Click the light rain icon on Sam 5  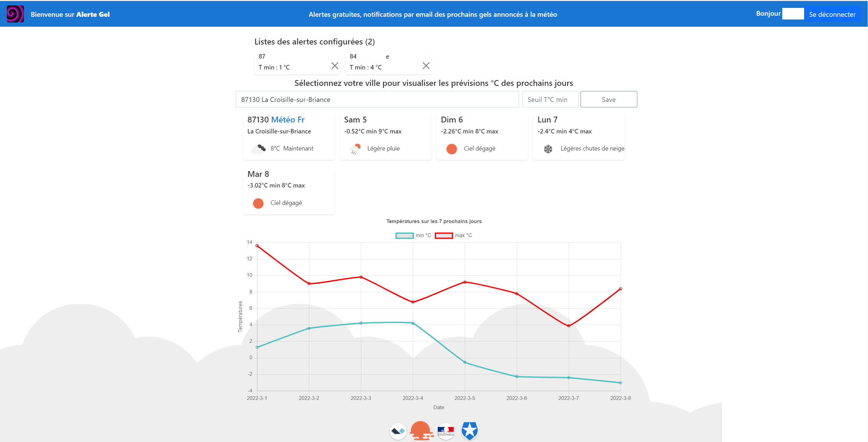[355, 149]
